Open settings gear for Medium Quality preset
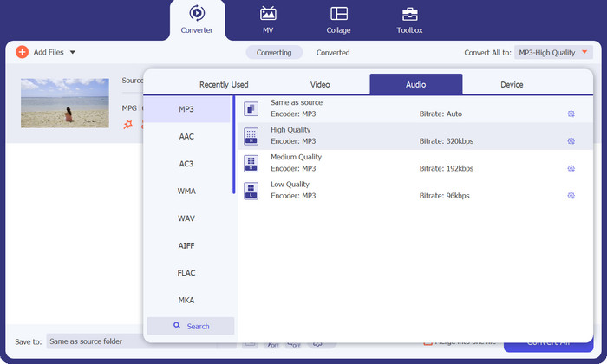The image size is (607, 364). [x=571, y=168]
